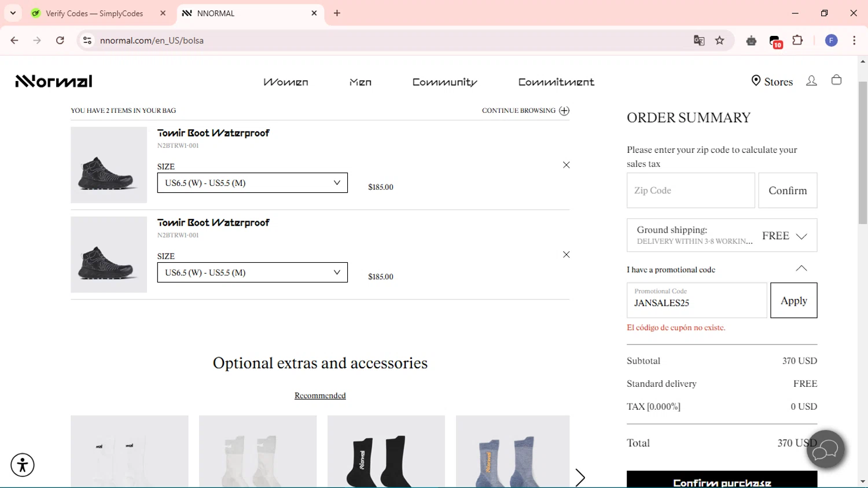This screenshot has width=868, height=488.
Task: Expand the Ground shipping options
Action: [722, 235]
